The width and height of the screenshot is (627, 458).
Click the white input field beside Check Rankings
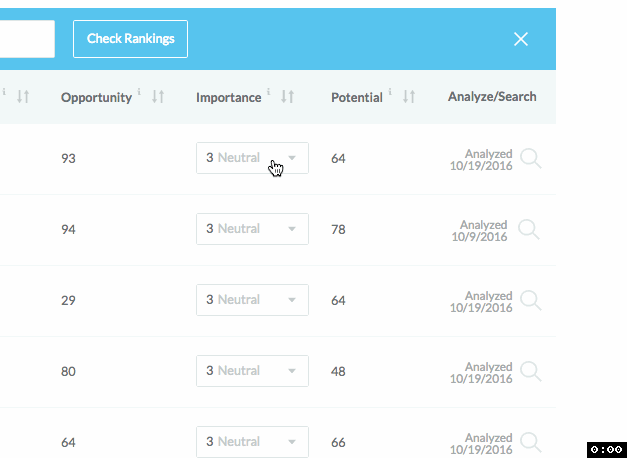[x=27, y=39]
